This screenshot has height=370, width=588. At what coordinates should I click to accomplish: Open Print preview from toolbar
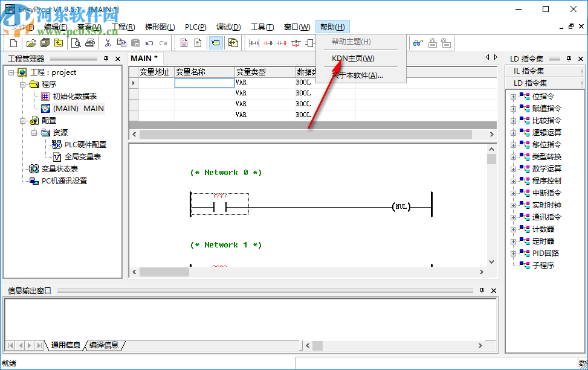coord(76,43)
